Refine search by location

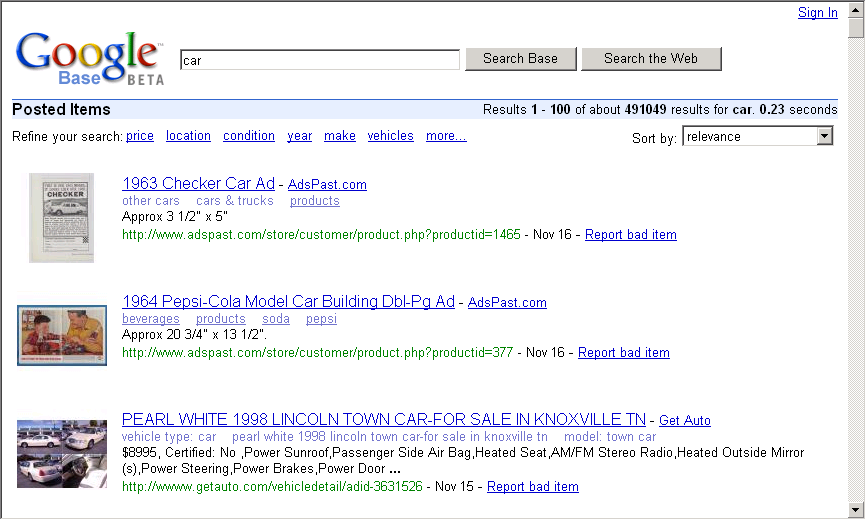coord(188,136)
